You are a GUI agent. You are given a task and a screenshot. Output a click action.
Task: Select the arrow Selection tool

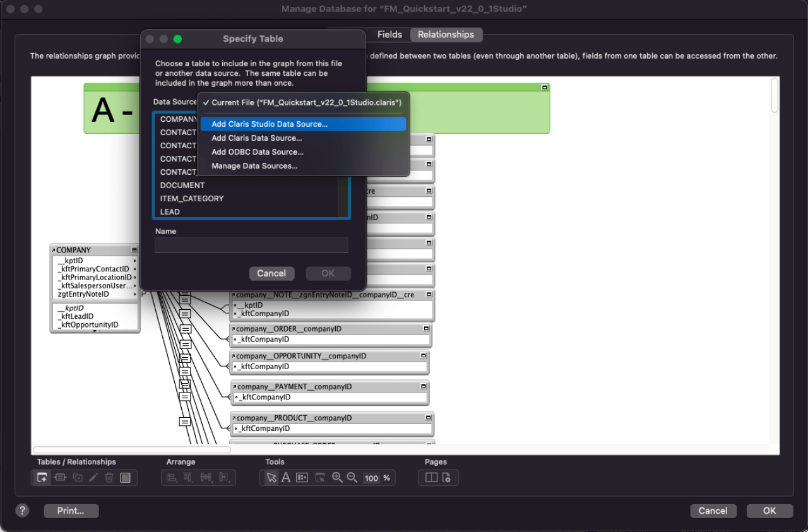[271, 478]
